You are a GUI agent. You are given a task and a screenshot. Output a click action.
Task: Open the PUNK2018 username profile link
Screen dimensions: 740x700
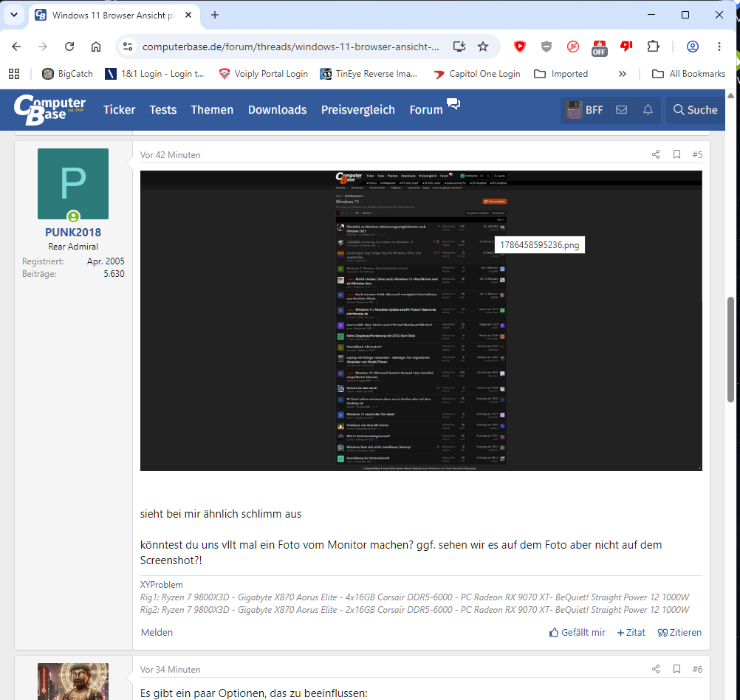(72, 233)
